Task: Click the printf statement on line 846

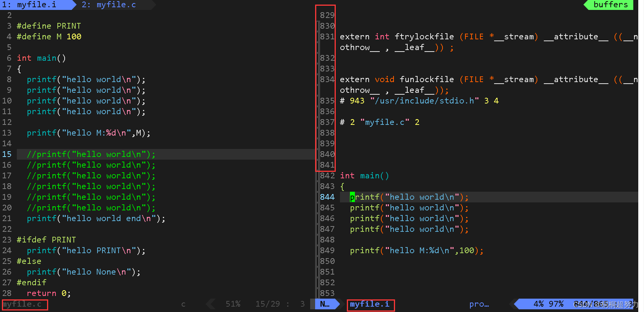Action: [409, 218]
